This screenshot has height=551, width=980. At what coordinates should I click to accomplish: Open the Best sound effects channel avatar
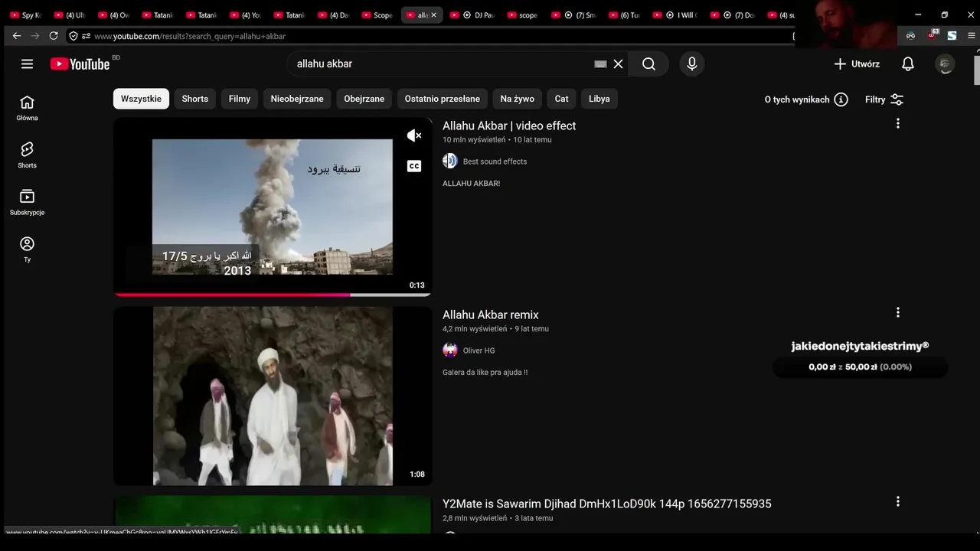pos(450,161)
